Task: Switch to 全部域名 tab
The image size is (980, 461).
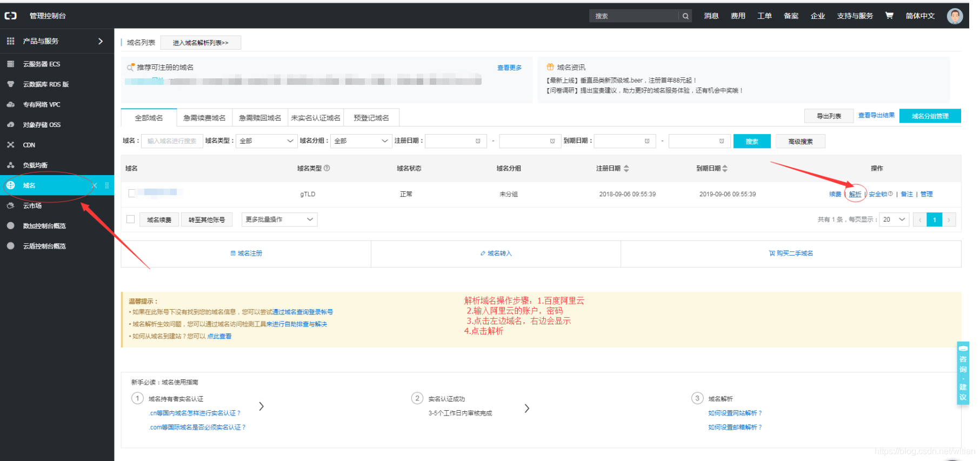Action: click(x=149, y=118)
